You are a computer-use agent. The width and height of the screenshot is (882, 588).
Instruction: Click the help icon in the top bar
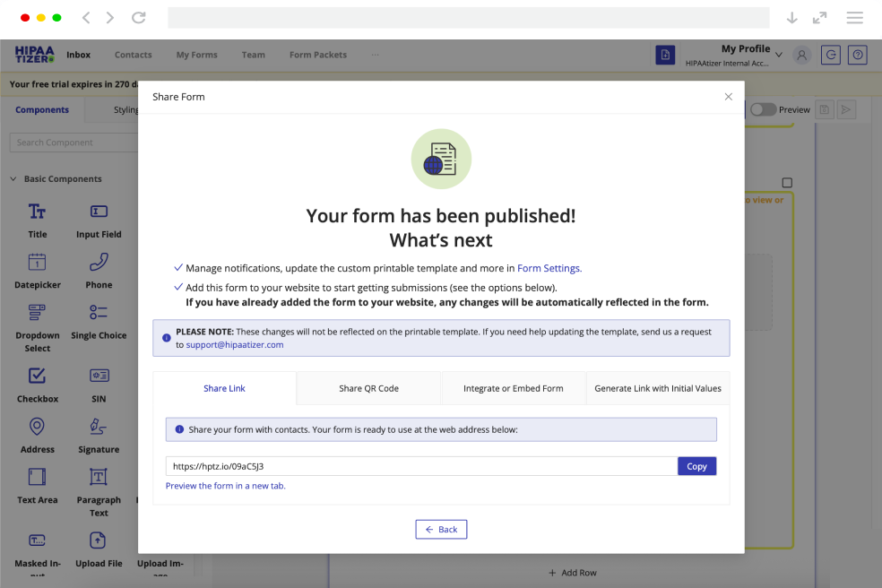click(857, 55)
